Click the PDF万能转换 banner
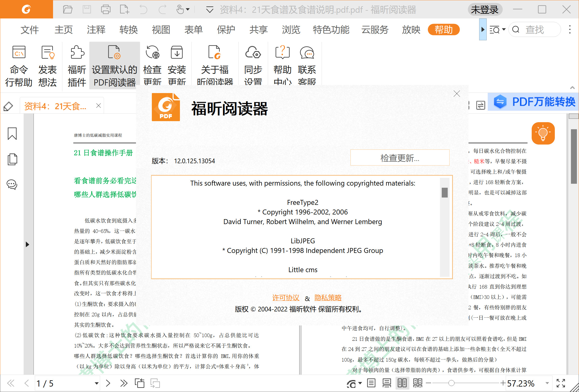The width and height of the screenshot is (579, 392). click(534, 102)
